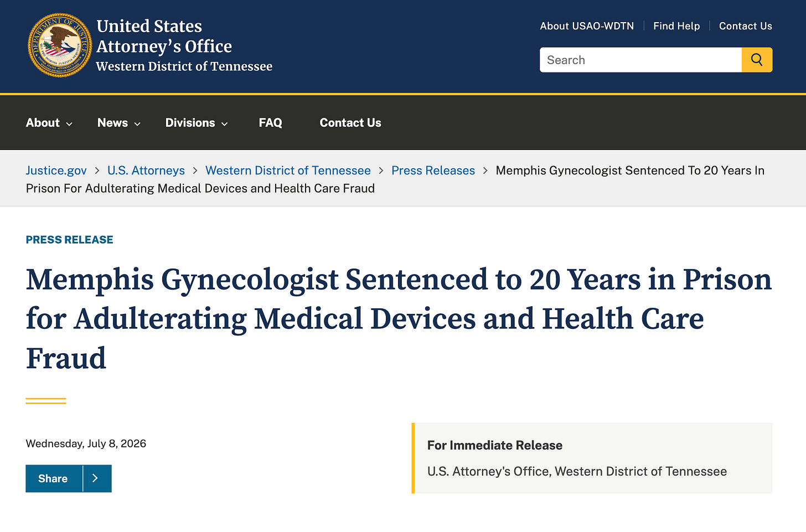The height and width of the screenshot is (532, 806).
Task: Open the News dropdown menu
Action: tap(119, 123)
